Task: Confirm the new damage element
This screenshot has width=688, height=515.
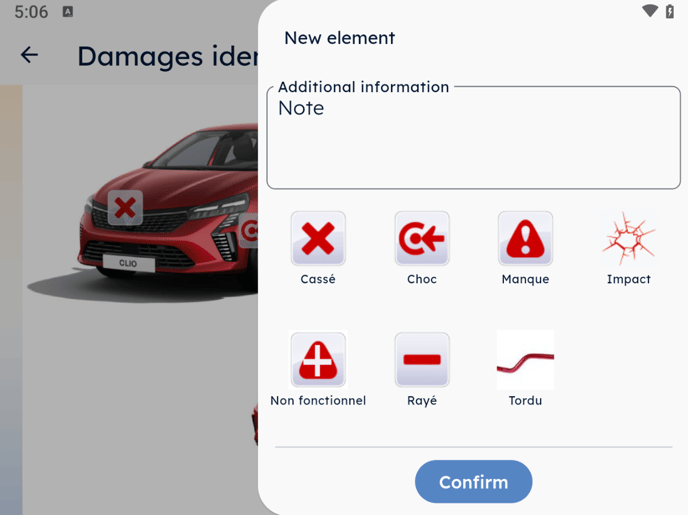Action: pos(473,482)
